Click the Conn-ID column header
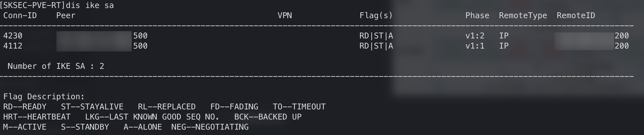The height and width of the screenshot is (135, 644). 20,15
